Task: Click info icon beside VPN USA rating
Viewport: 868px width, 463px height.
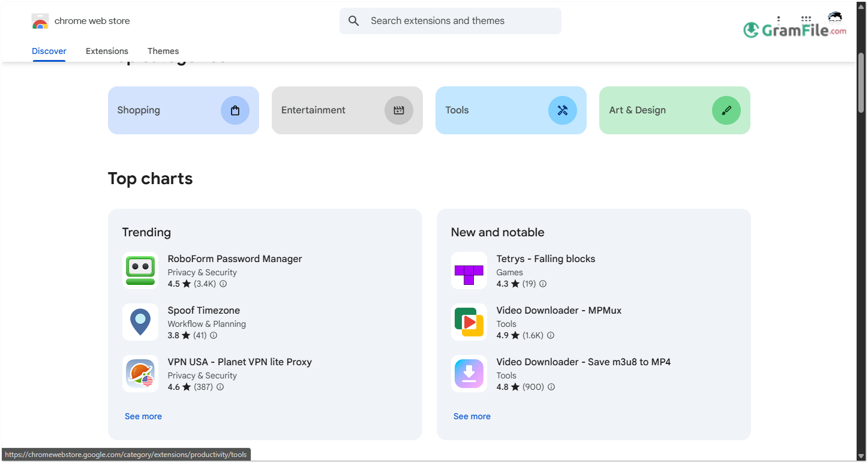Action: pos(220,387)
